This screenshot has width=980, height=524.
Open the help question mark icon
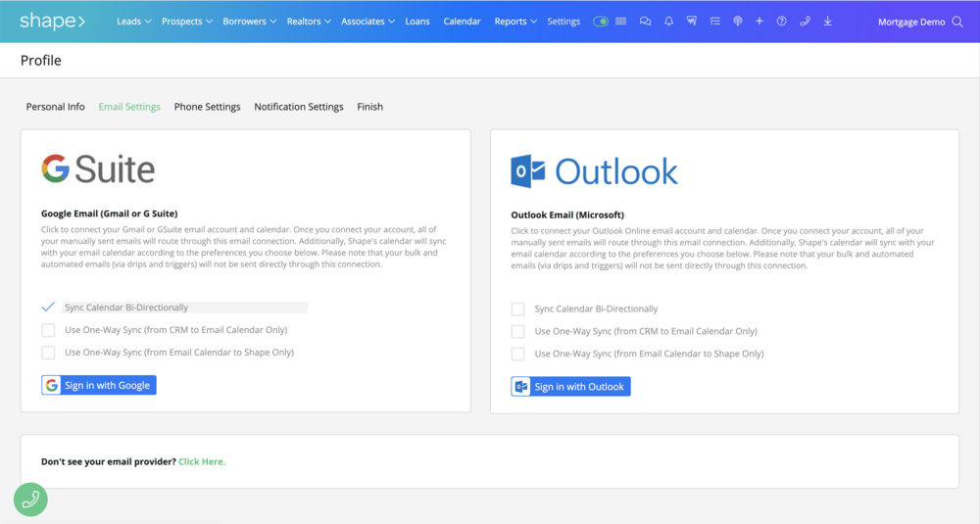781,22
